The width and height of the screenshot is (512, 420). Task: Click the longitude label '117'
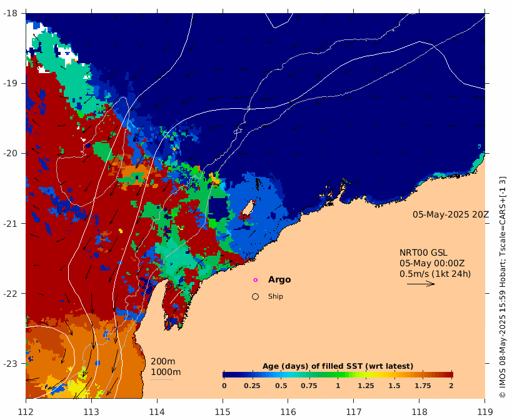354,412
